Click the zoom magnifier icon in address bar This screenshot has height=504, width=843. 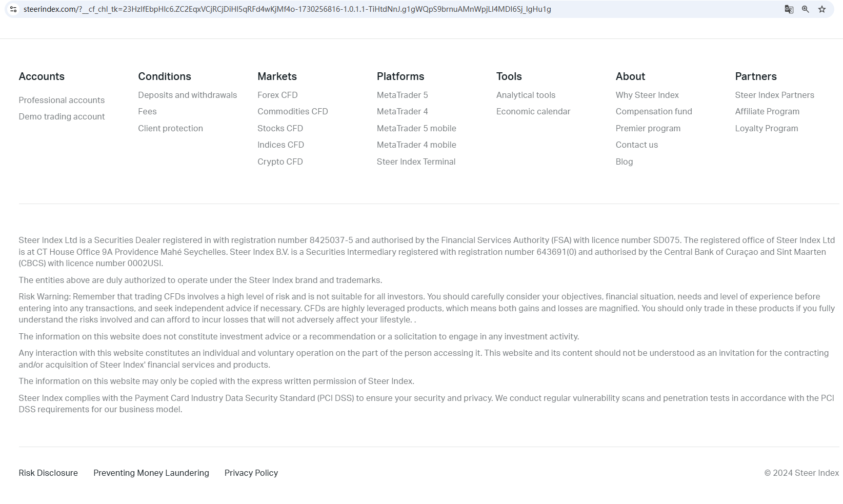[x=805, y=9]
